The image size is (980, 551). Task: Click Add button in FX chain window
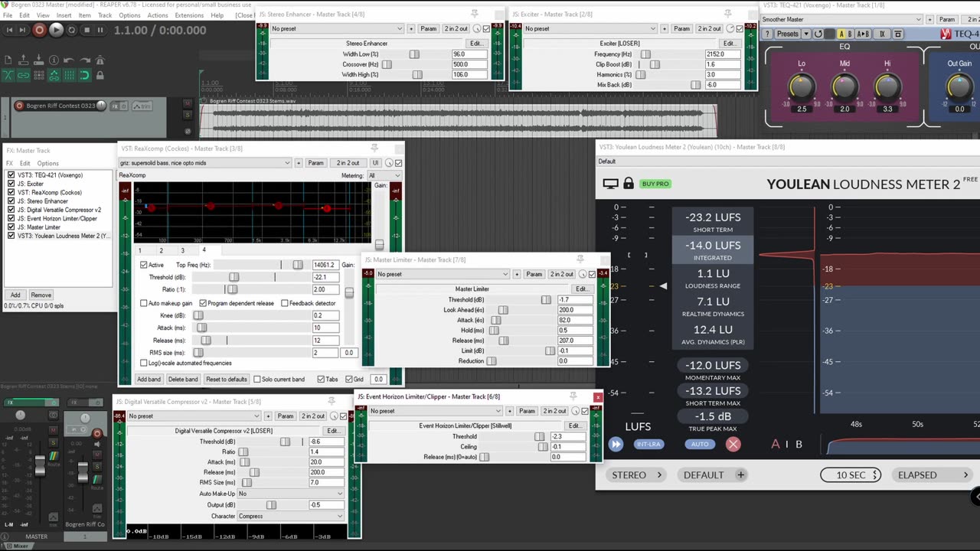tap(15, 295)
